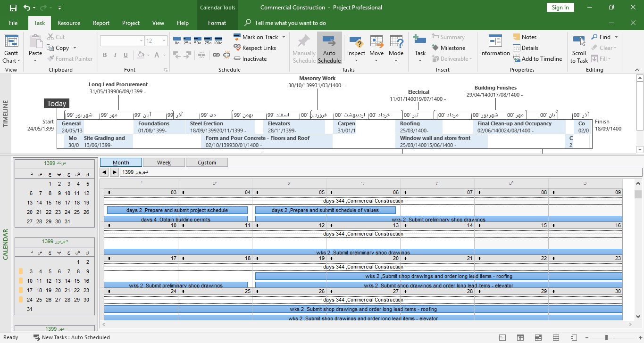644x343 pixels.
Task: Open the task Information dialog
Action: [x=495, y=46]
